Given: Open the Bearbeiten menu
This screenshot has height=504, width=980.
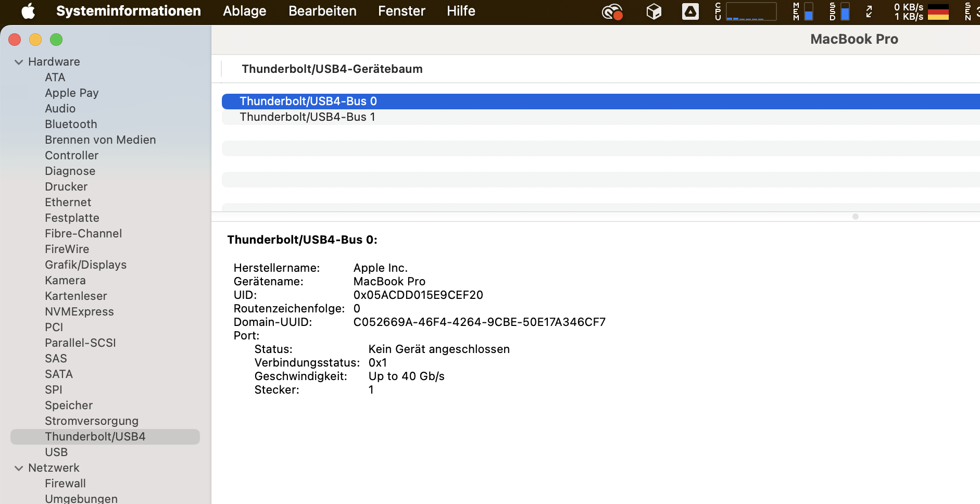Looking at the screenshot, I should [323, 11].
